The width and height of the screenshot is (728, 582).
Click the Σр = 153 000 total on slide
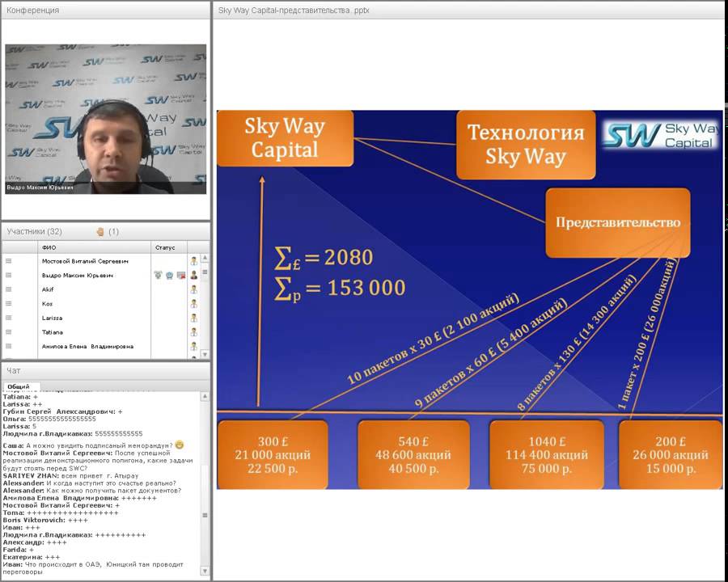340,289
